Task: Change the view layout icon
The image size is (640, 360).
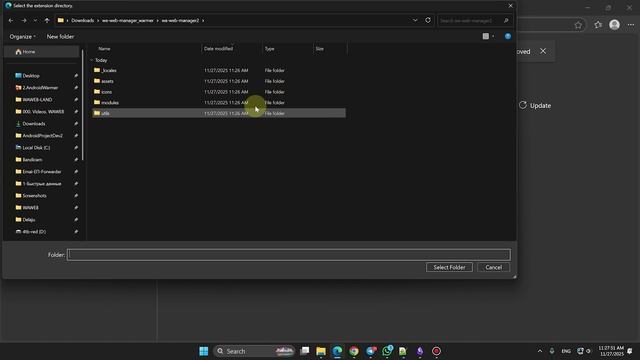Action: click(x=486, y=36)
